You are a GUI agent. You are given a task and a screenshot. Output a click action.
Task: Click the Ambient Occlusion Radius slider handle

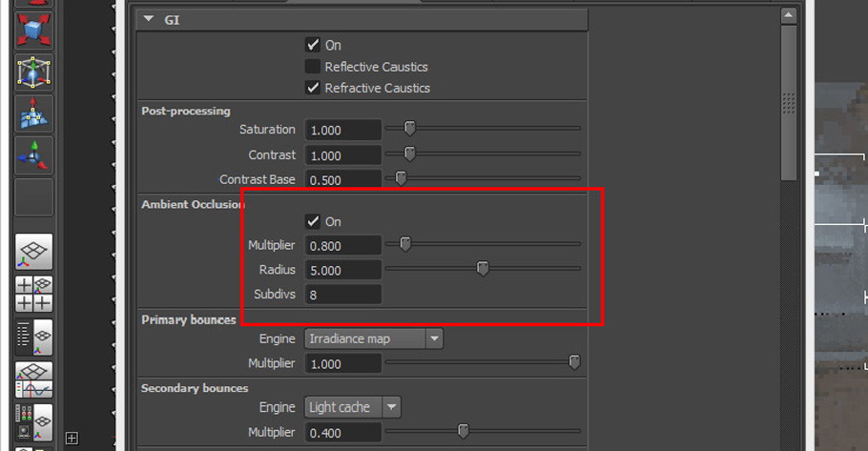[x=483, y=268]
